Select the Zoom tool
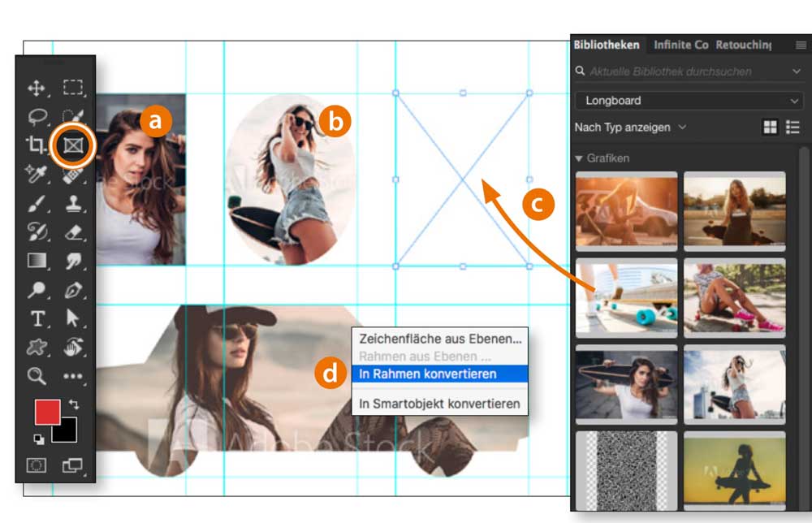The height and width of the screenshot is (523, 812). click(x=37, y=376)
